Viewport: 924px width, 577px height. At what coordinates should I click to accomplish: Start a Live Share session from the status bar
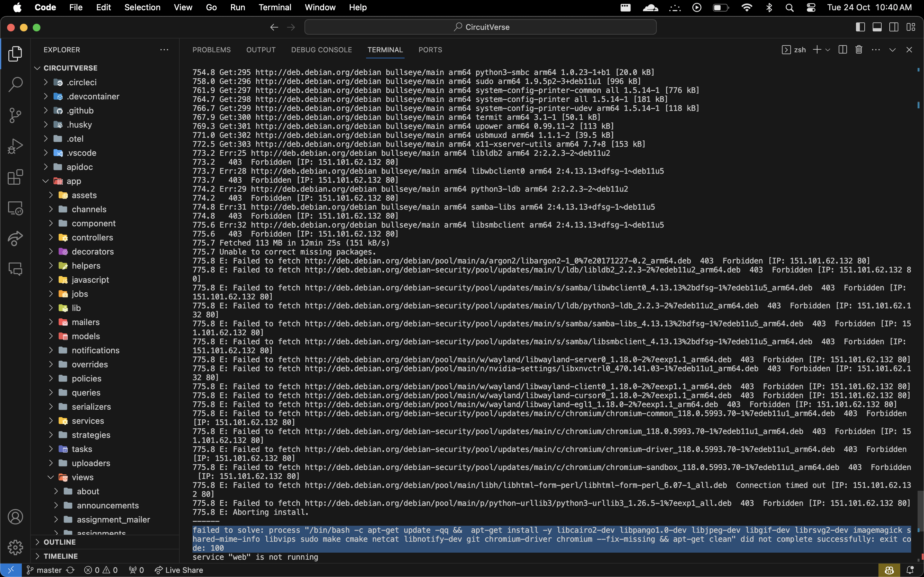pos(178,570)
